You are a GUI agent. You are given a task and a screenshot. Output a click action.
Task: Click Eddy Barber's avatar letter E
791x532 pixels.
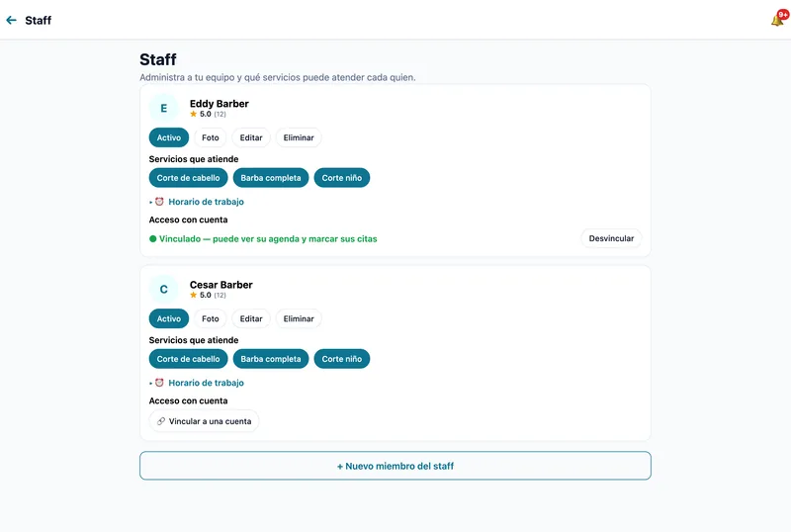click(163, 108)
